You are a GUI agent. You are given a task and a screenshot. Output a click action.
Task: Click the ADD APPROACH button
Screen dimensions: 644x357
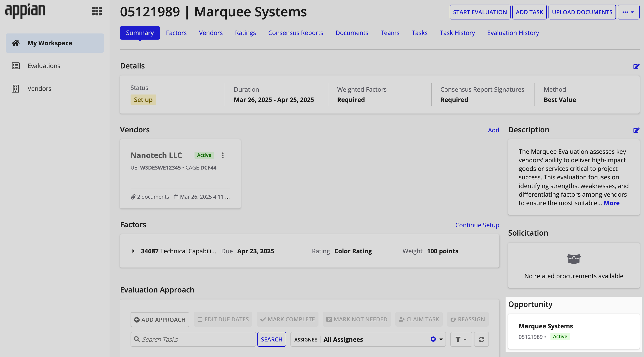point(160,319)
